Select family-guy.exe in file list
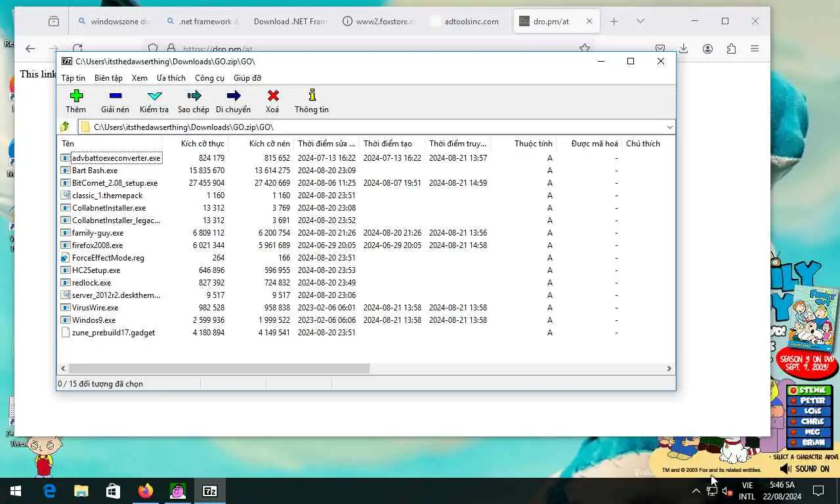840x504 pixels. click(x=97, y=233)
